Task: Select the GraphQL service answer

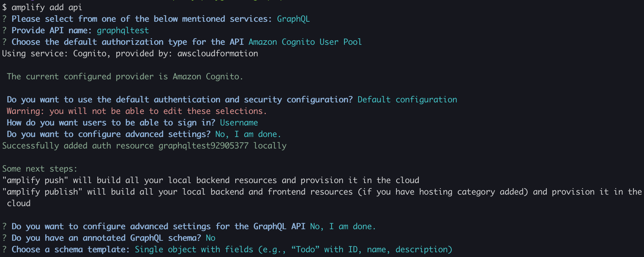Action: tap(293, 19)
